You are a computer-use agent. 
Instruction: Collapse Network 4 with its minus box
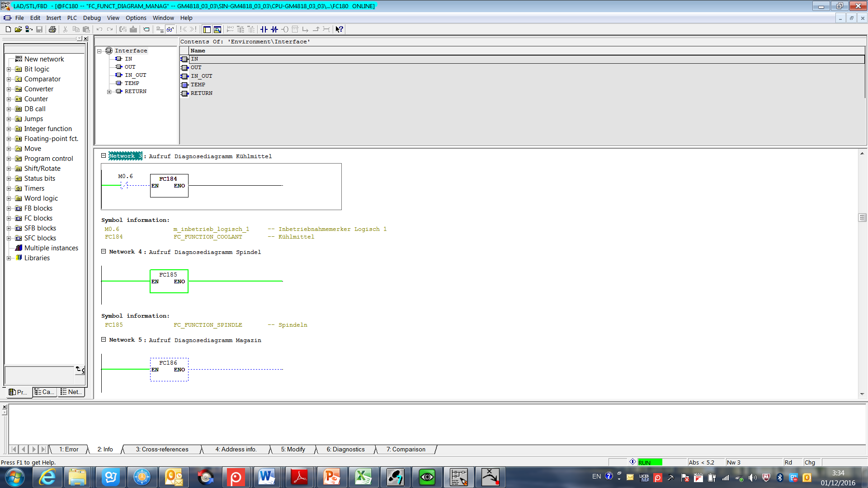(x=104, y=251)
